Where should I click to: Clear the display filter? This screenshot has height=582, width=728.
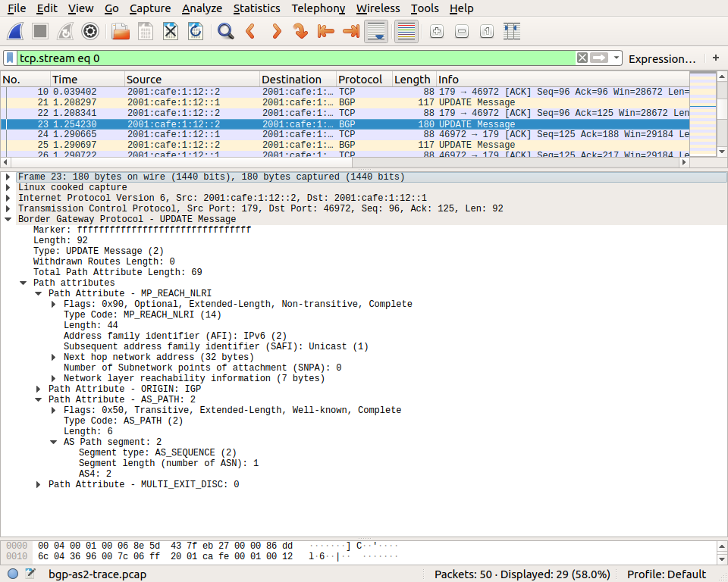pyautogui.click(x=582, y=58)
